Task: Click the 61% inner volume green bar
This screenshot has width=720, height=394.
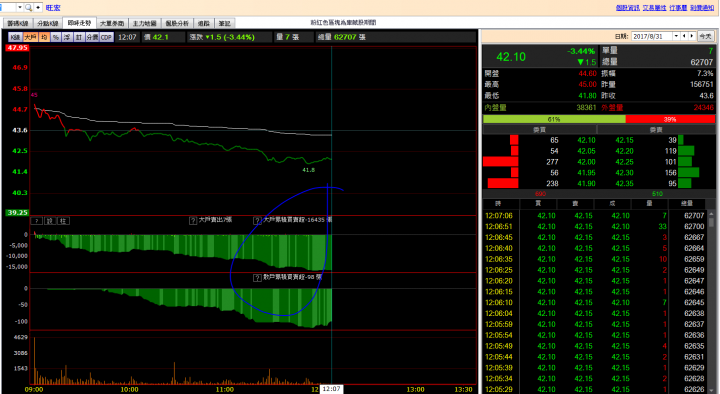Action: (554, 119)
